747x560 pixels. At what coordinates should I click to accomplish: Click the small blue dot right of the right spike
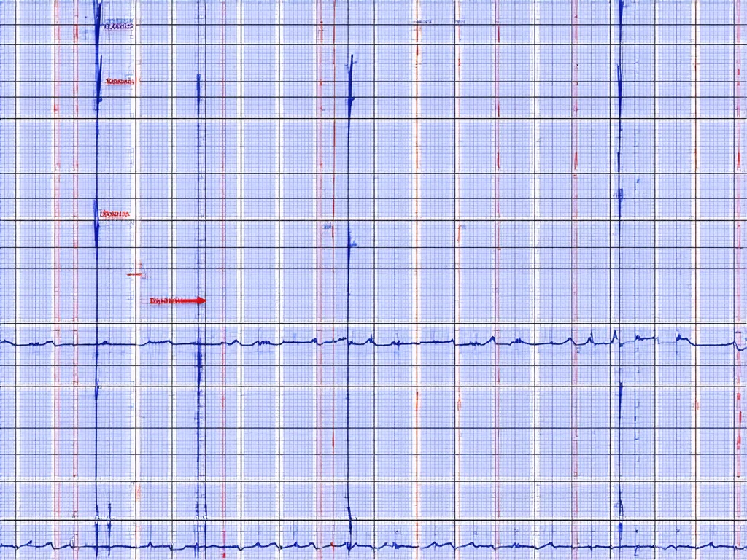click(x=638, y=179)
